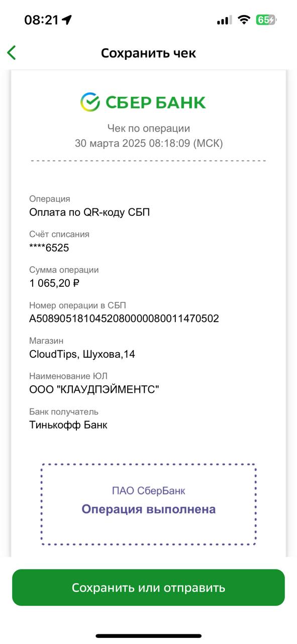Tap the store name CloudTips, Шухова,14

[82, 354]
